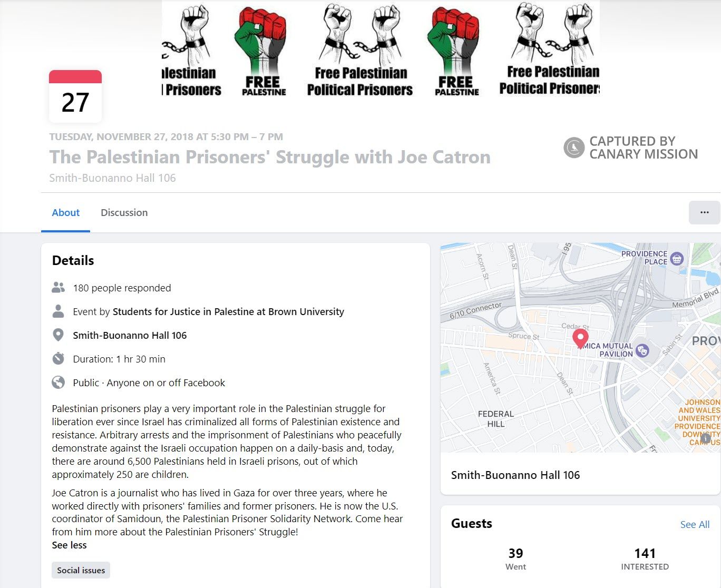The image size is (721, 588).
Task: Collapse description with See less
Action: tap(69, 545)
